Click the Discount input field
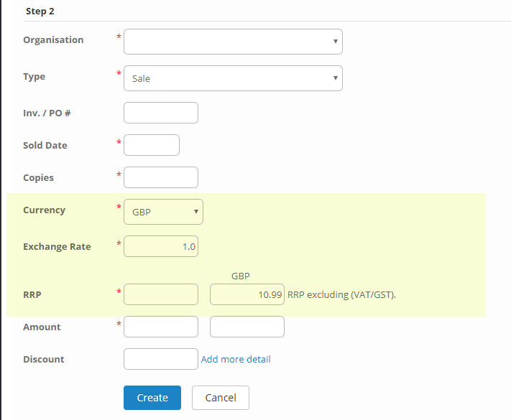 point(161,359)
